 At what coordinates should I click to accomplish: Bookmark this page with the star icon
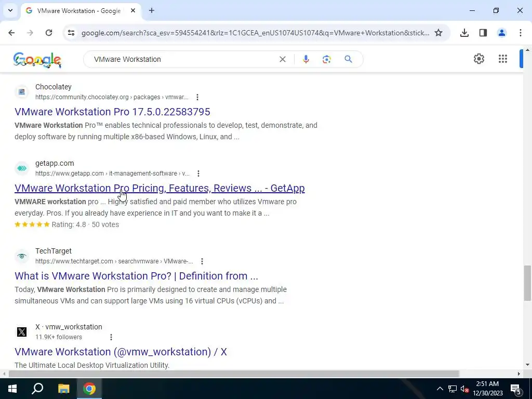438,33
